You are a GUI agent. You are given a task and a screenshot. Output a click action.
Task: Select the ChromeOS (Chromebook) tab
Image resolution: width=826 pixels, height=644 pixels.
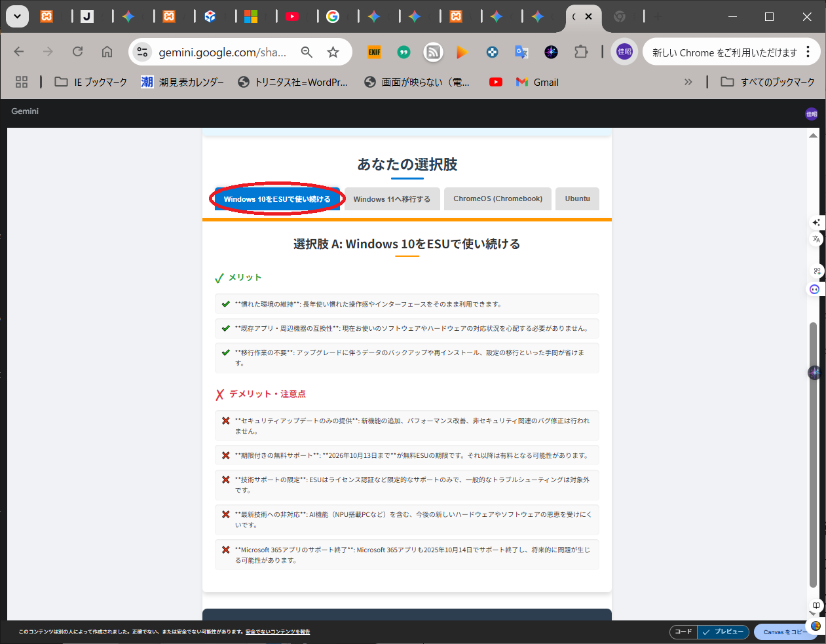click(x=498, y=199)
